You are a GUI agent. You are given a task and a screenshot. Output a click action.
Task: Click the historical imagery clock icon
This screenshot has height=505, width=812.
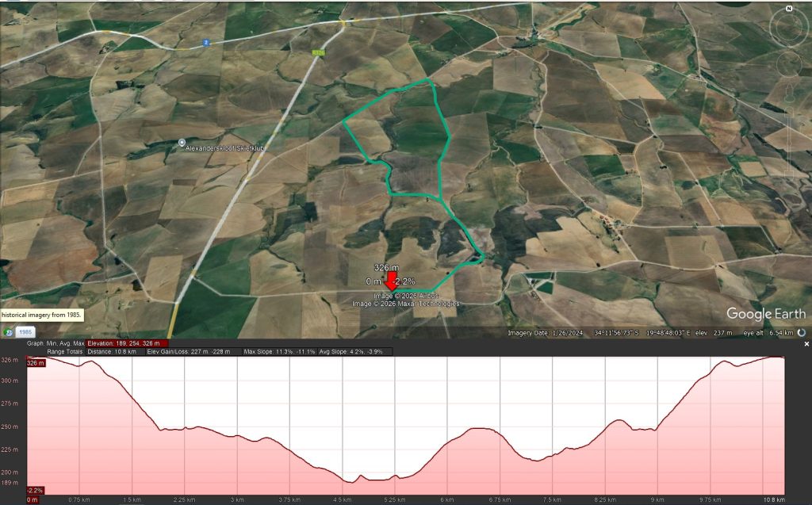8,332
